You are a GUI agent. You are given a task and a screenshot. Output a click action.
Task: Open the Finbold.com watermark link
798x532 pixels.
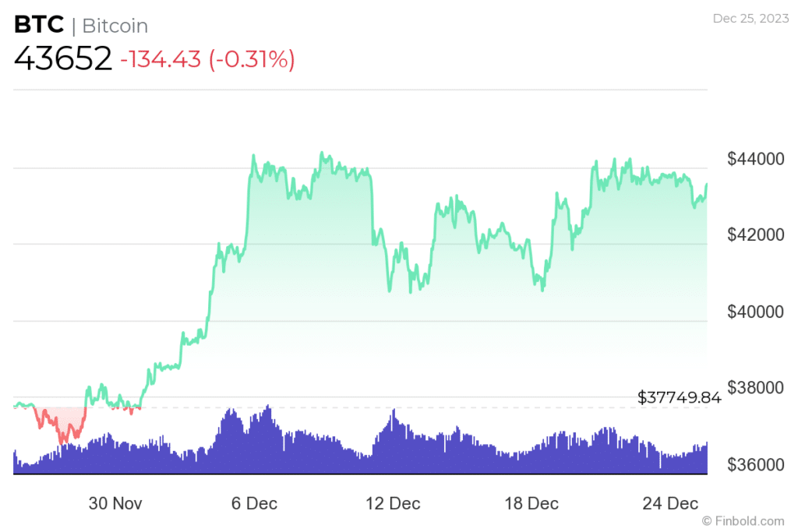743,520
